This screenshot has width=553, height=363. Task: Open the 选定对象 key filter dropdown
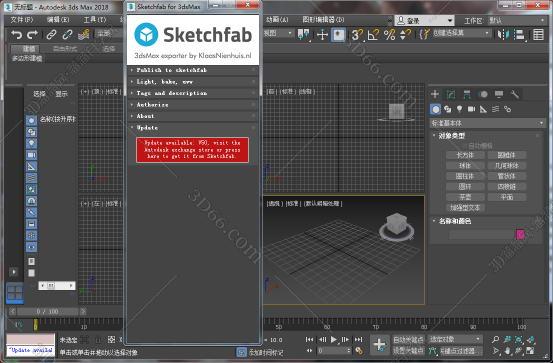coord(455,339)
